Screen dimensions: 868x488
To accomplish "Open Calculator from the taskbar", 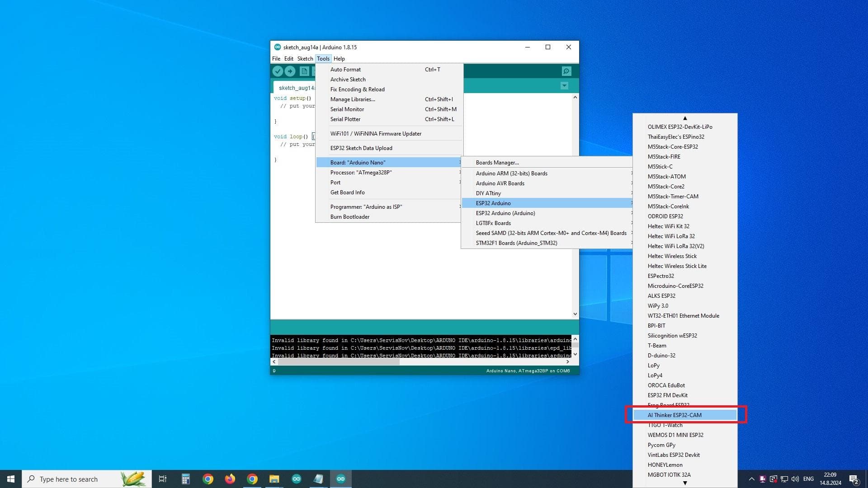I will point(185,479).
